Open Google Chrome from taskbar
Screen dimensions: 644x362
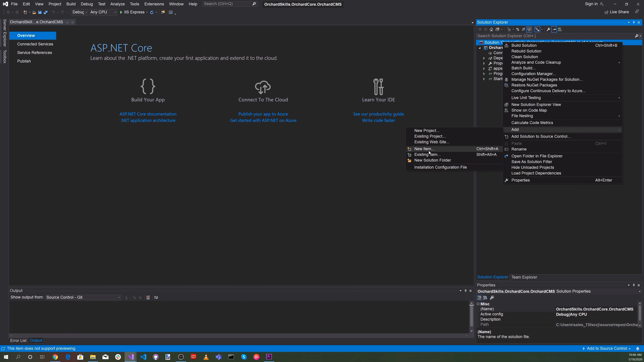[55, 357]
